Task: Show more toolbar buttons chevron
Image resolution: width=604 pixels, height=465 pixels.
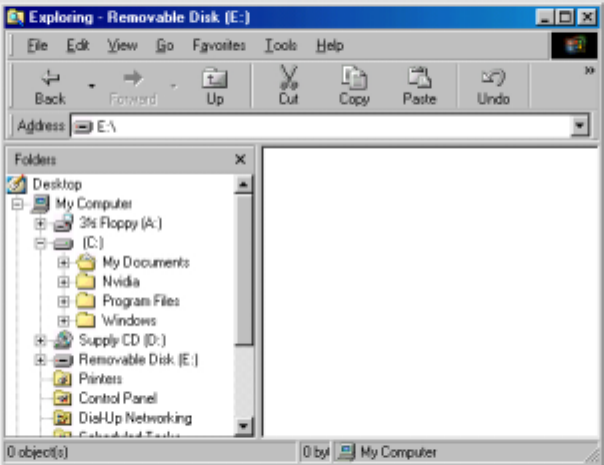Action: coord(589,70)
